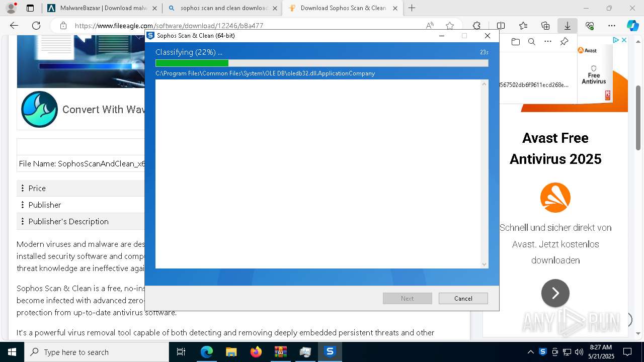Refresh the current page
The image size is (644, 362).
point(36,26)
